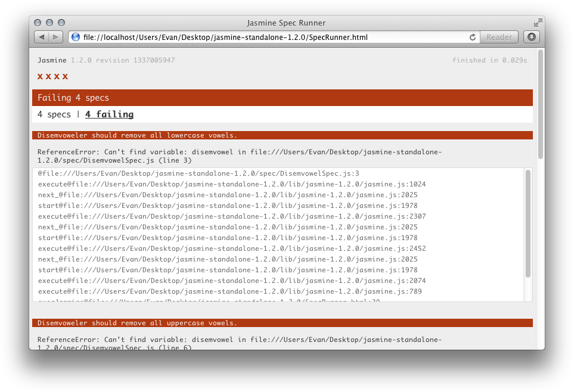The height and width of the screenshot is (392, 574).
Task: Open the Safari downloads button
Action: click(532, 37)
